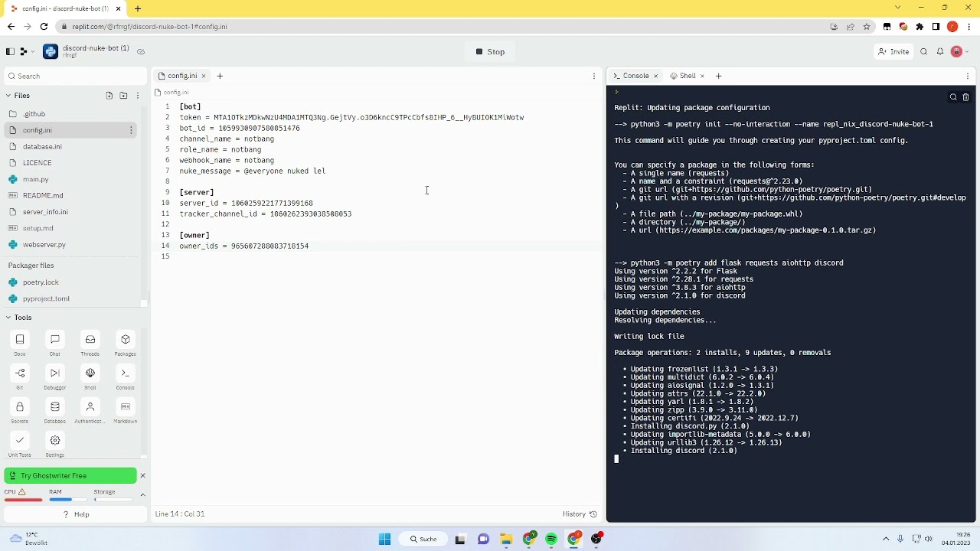Open the Markdown tool
980x551 pixels.
pos(126,412)
